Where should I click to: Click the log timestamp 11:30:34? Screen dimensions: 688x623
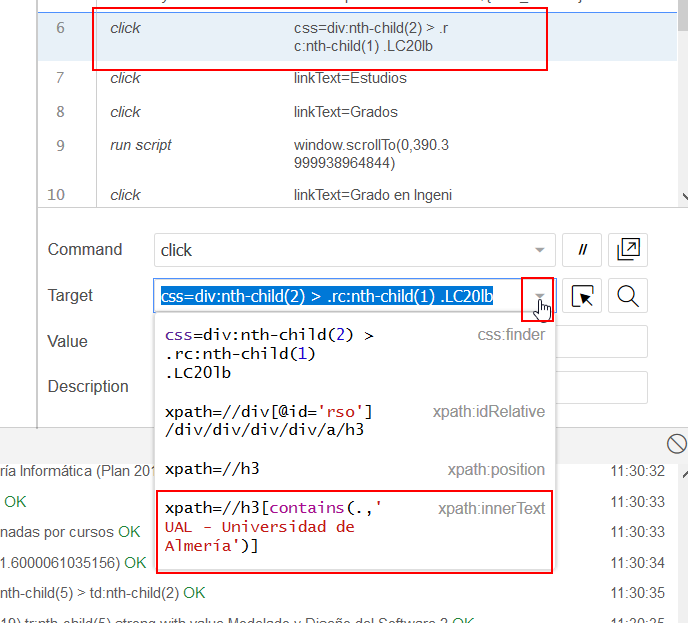[637, 563]
